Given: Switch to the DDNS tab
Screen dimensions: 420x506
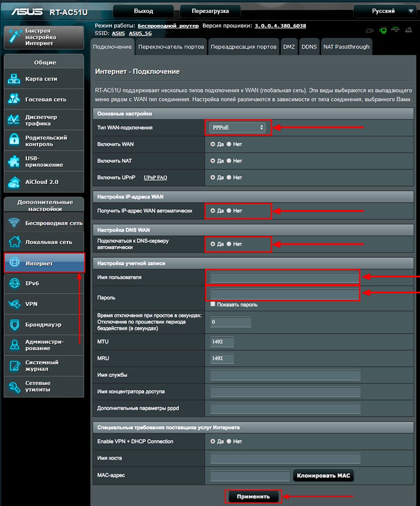Looking at the screenshot, I should pyautogui.click(x=310, y=47).
